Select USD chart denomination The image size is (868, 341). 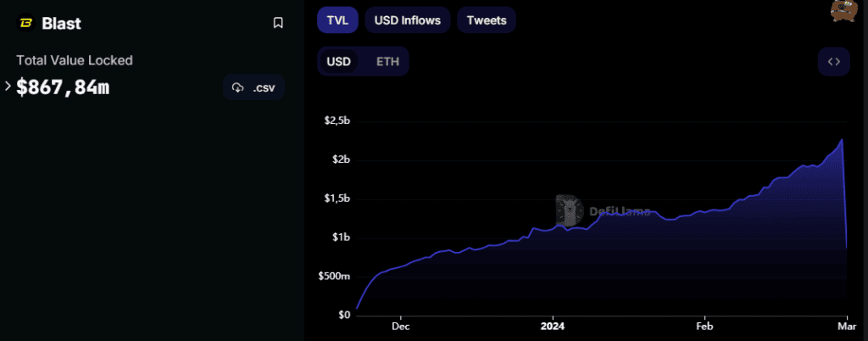(339, 61)
